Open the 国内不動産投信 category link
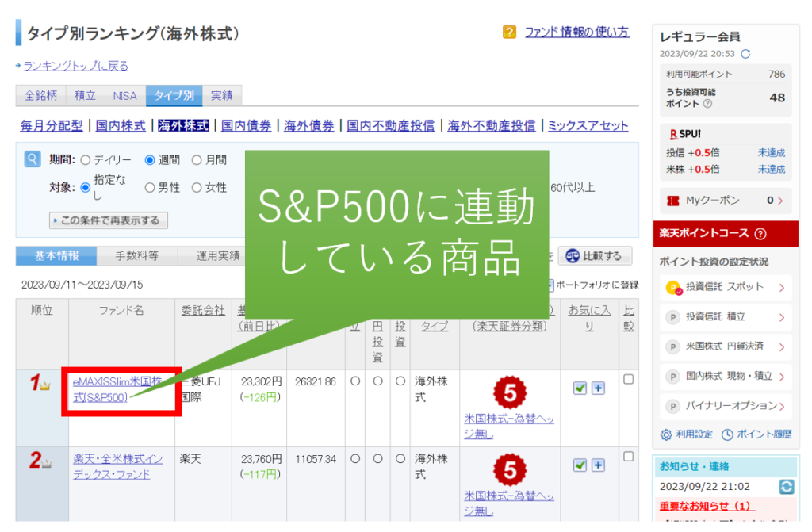This screenshot has width=812, height=532. (x=390, y=125)
